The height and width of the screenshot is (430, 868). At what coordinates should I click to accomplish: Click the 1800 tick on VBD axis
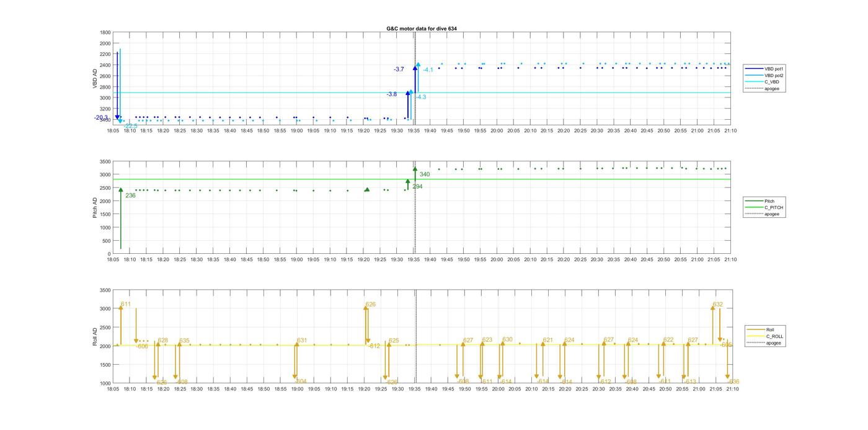105,32
